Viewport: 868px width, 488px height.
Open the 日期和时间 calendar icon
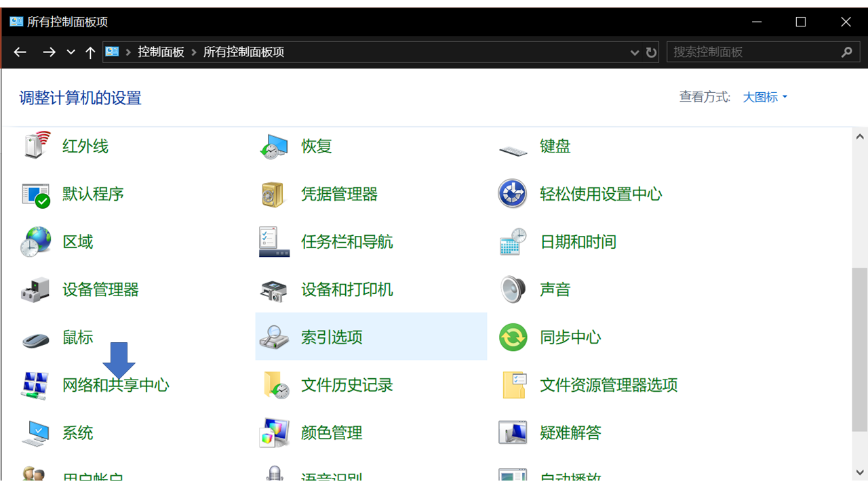click(x=513, y=242)
